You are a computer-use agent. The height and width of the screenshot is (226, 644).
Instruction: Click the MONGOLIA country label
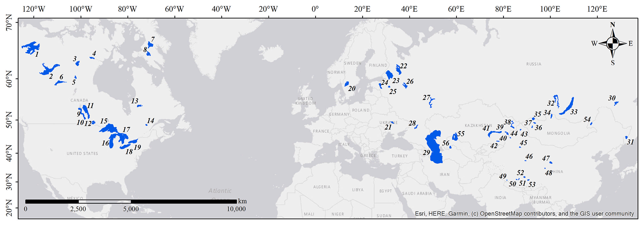click(x=558, y=133)
